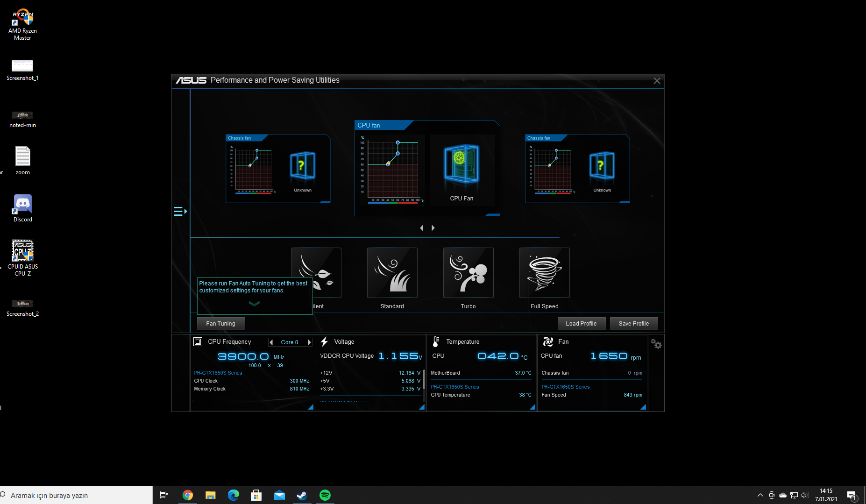Expand the Voltage panel corner arrow
This screenshot has width=866, height=504.
point(422,407)
